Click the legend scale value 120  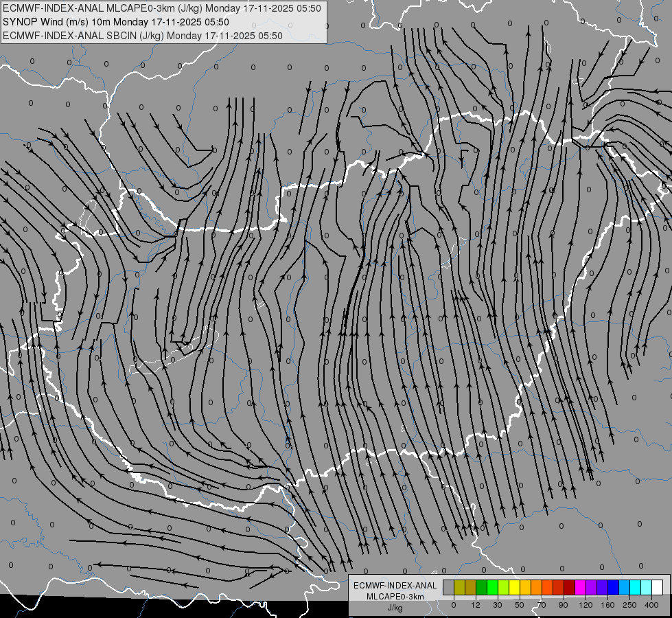(x=586, y=605)
